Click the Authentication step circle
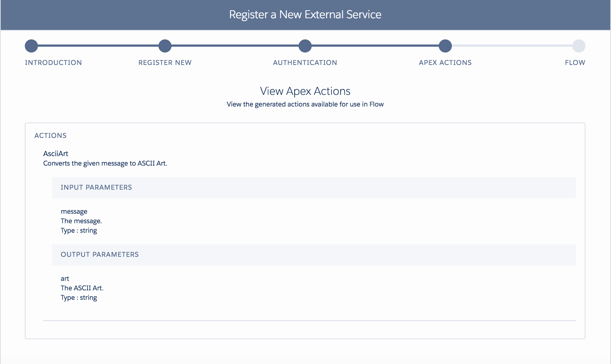 305,46
